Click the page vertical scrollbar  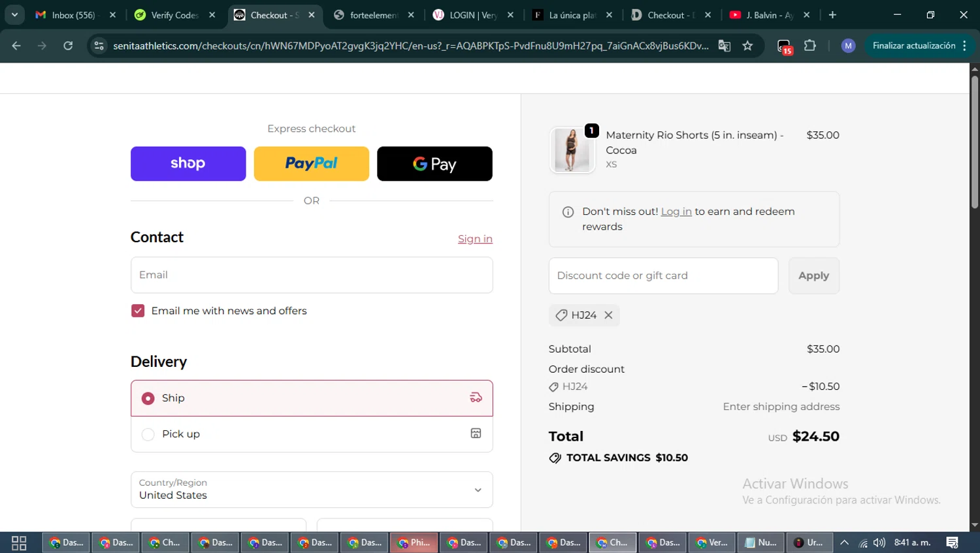tap(975, 144)
